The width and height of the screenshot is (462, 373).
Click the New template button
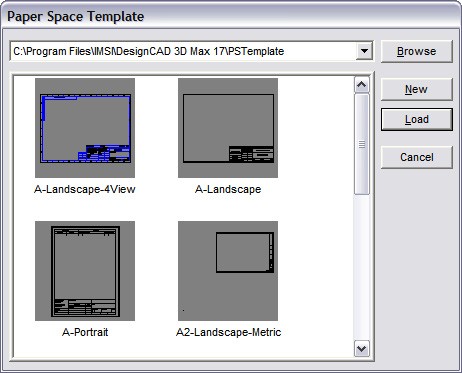point(417,89)
